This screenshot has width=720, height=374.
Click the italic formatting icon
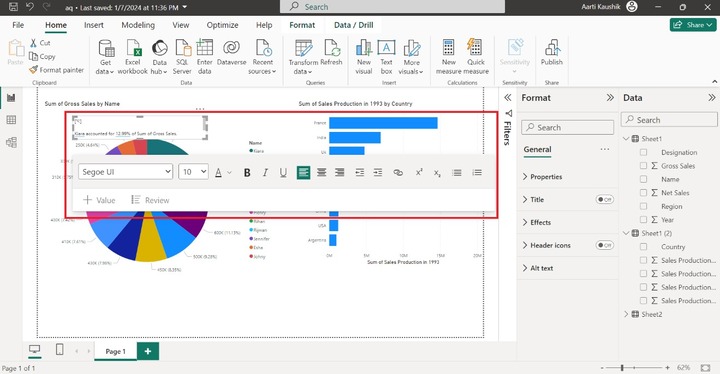pyautogui.click(x=265, y=173)
